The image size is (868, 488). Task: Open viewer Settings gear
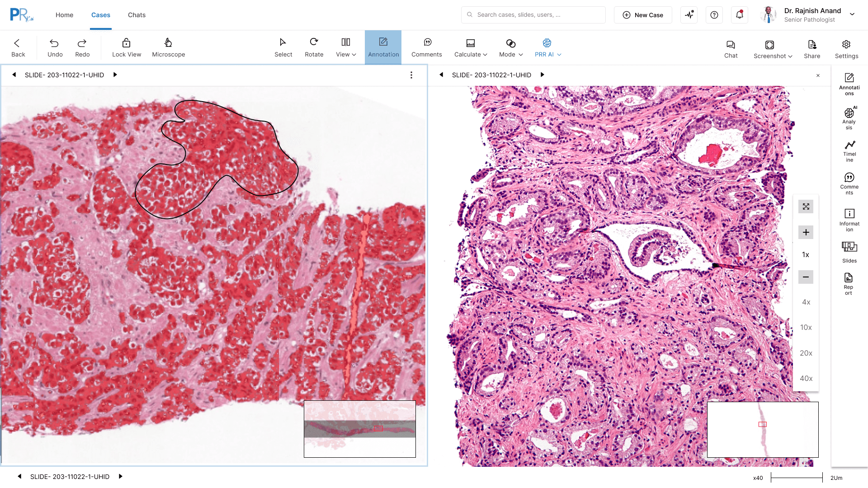point(846,49)
